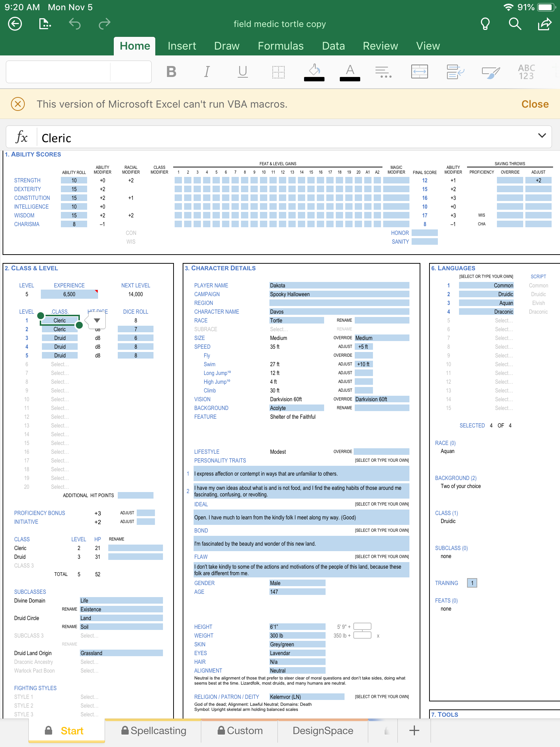
Task: Tap the share icon
Action: [545, 24]
